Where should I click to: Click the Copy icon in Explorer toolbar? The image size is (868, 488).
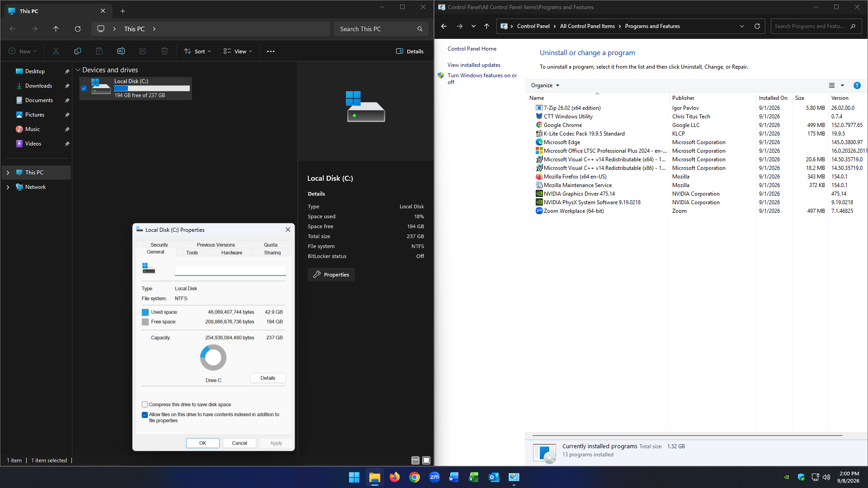(78, 52)
